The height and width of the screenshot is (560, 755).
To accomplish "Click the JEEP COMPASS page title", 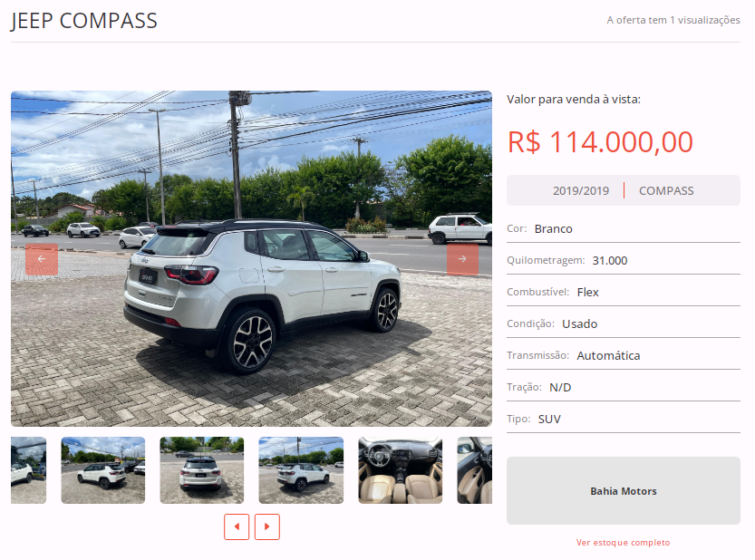I will click(84, 21).
